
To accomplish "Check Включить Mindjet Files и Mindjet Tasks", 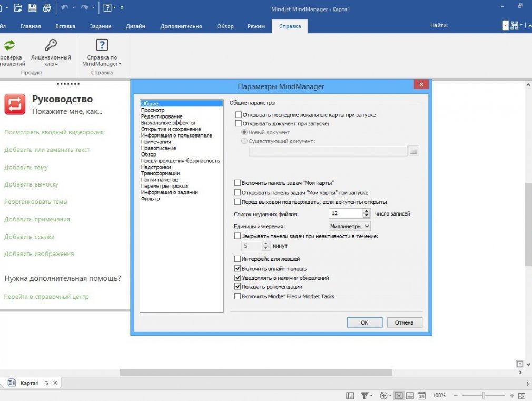I will (x=238, y=296).
